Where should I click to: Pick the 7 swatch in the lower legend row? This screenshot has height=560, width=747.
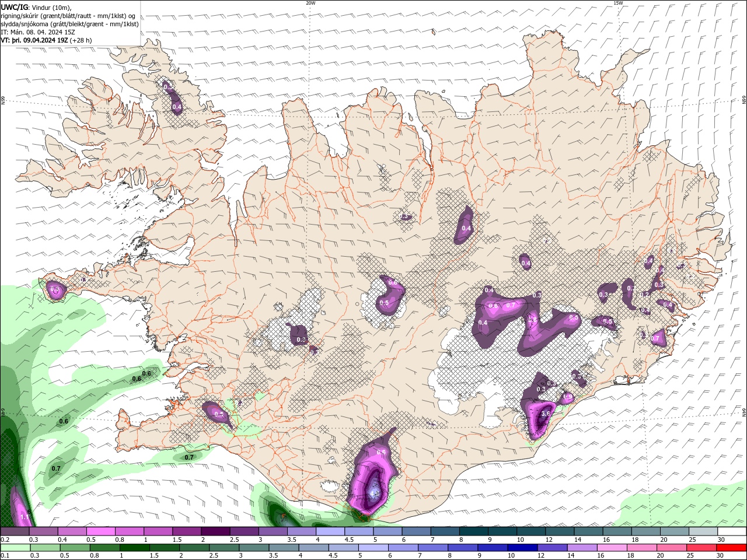click(x=432, y=548)
